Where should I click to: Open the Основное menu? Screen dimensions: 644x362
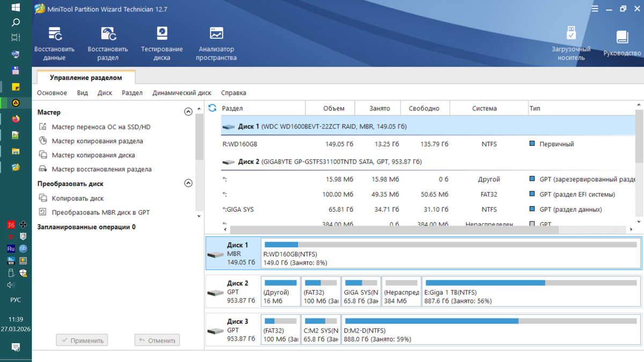point(52,93)
